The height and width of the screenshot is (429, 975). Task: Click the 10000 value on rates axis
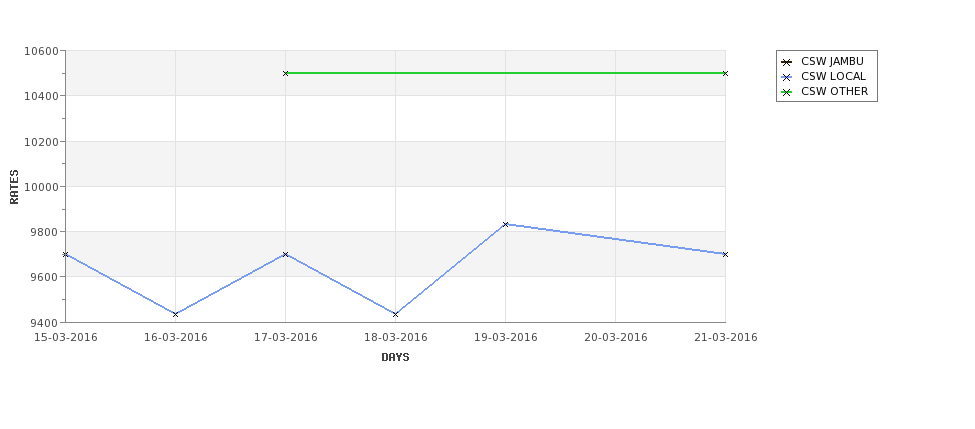41,187
